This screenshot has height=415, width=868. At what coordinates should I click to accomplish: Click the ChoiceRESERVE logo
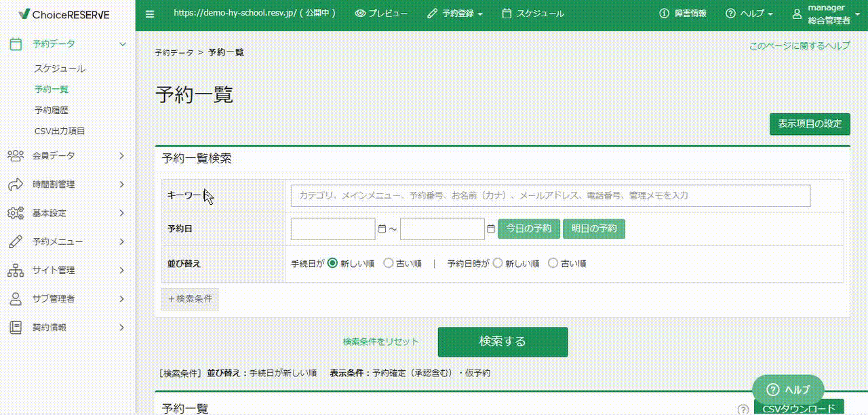click(x=64, y=14)
